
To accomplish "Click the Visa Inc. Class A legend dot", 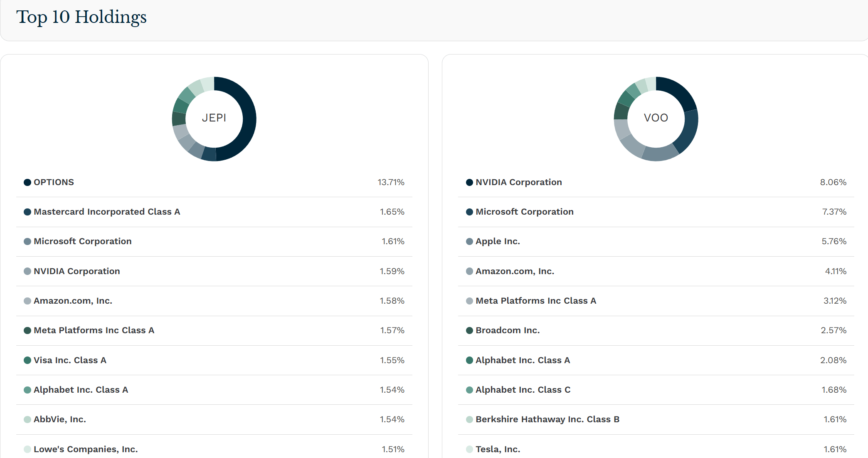I will [x=27, y=360].
